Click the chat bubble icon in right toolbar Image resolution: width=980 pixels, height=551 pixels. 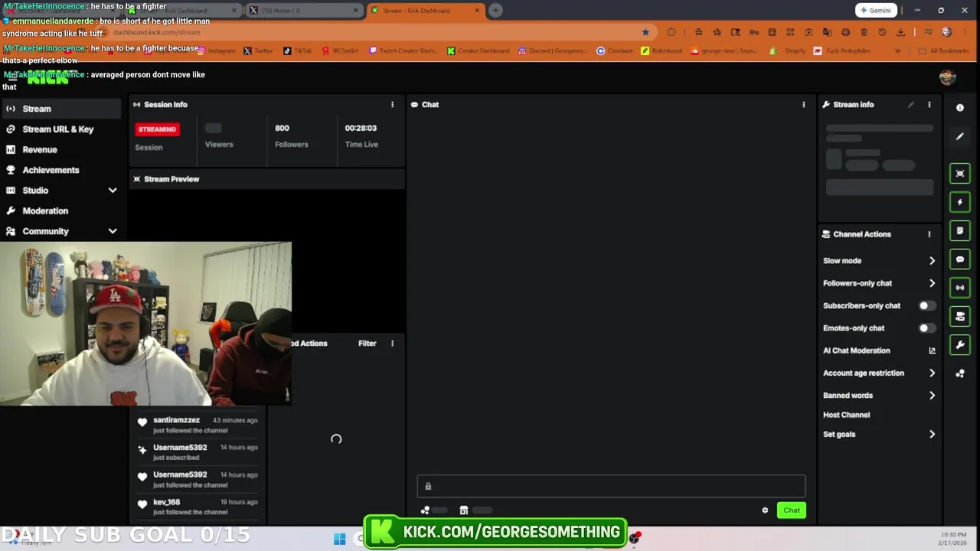960,259
